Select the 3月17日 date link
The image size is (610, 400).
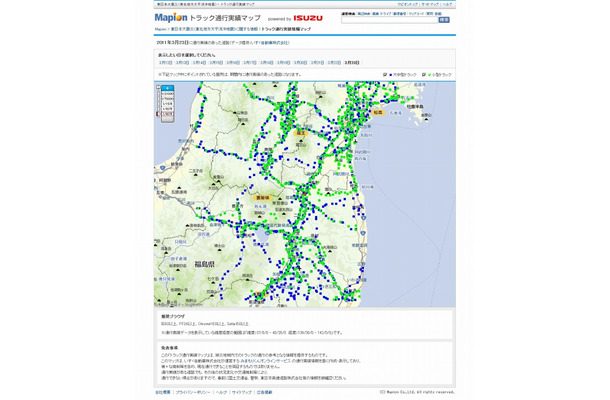(250, 63)
